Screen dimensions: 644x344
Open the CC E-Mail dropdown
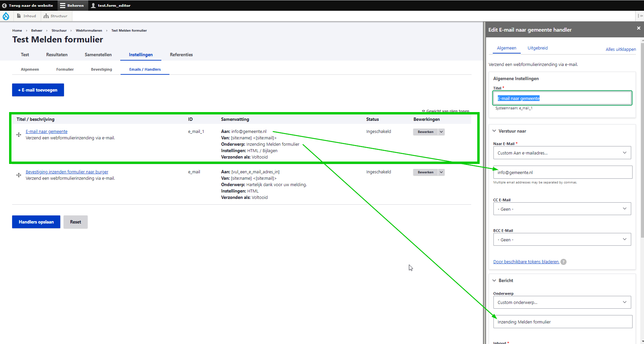pos(562,209)
